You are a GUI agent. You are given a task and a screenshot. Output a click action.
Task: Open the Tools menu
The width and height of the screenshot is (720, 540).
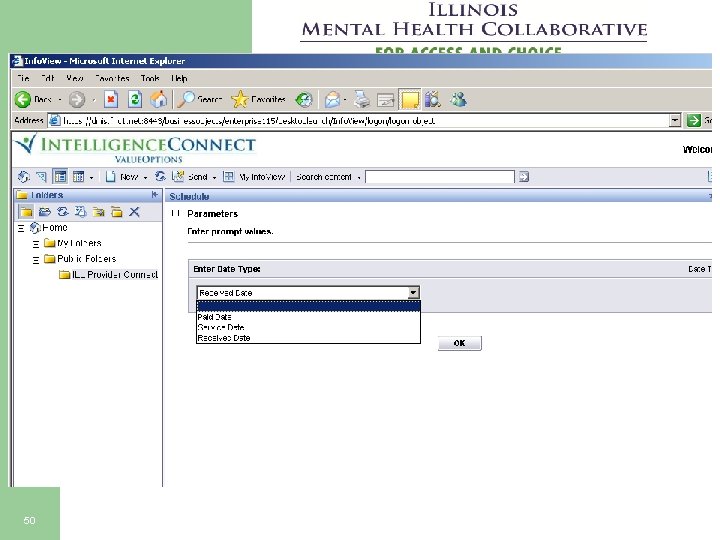click(x=150, y=78)
